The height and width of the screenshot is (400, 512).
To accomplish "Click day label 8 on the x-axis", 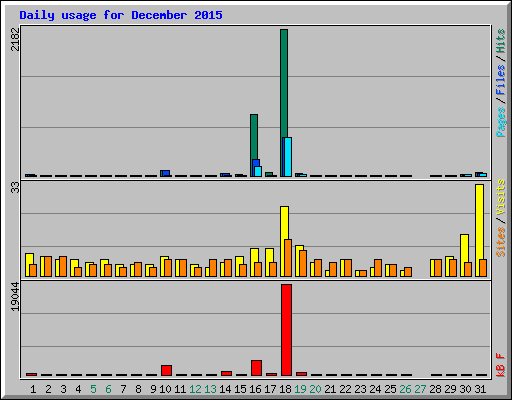I will (x=138, y=389).
